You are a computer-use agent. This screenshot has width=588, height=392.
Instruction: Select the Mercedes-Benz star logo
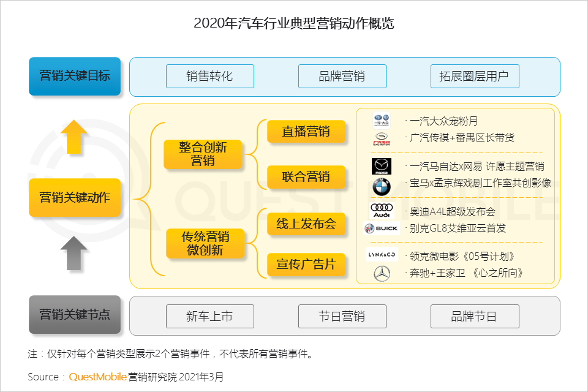point(381,274)
